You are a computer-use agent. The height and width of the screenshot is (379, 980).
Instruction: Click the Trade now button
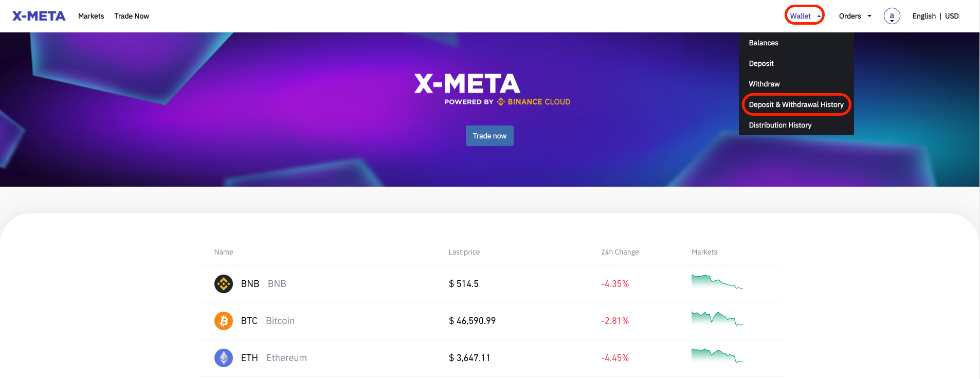pyautogui.click(x=489, y=135)
